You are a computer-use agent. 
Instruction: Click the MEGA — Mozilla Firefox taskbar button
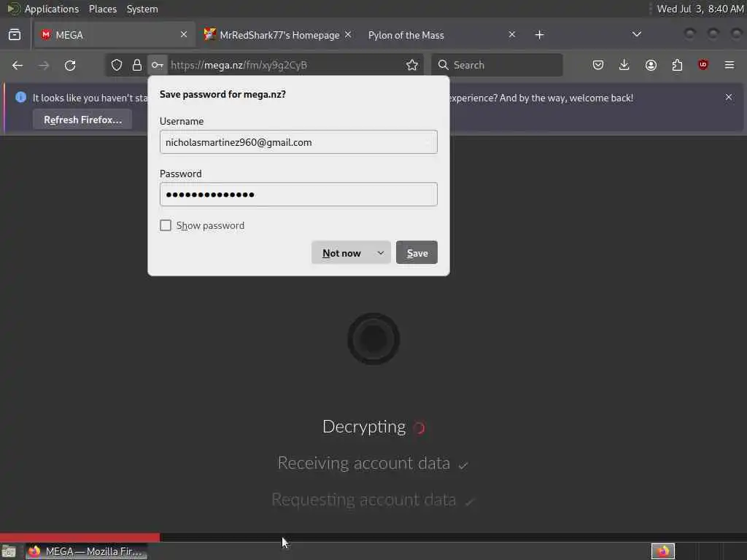(86, 551)
